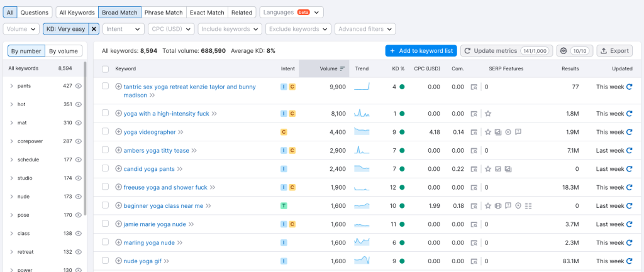Toggle eye icon for corepower group
Screen dimensions: 644x272
click(79, 141)
